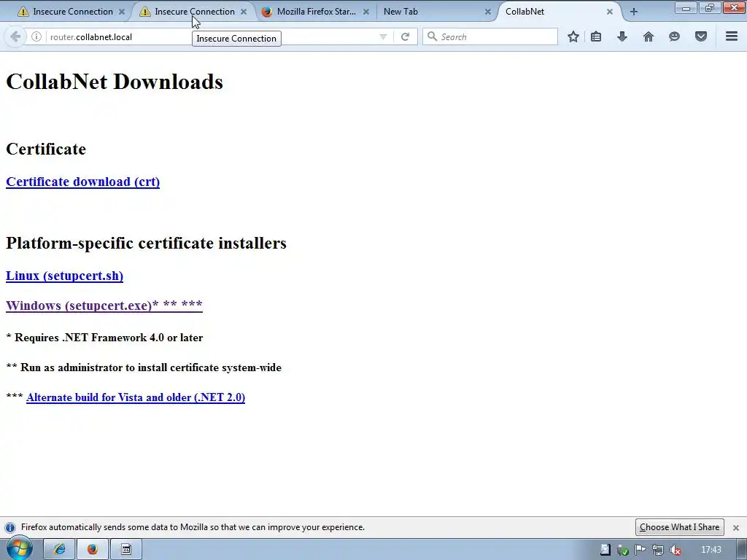Close the CollabNet tab
Screen dimensions: 747x560
(x=609, y=12)
